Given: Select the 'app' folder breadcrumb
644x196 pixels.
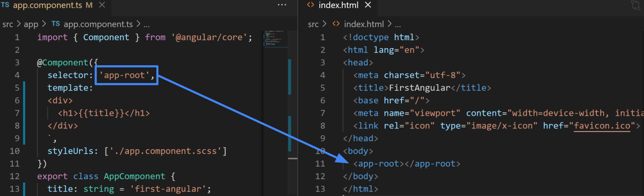Looking at the screenshot, I should pos(31,24).
